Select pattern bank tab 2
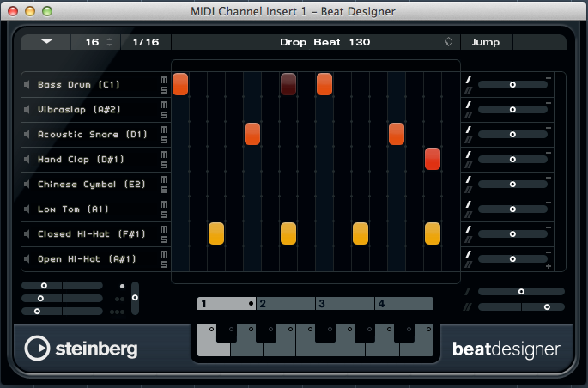Image resolution: width=588 pixels, height=388 pixels. pyautogui.click(x=286, y=303)
